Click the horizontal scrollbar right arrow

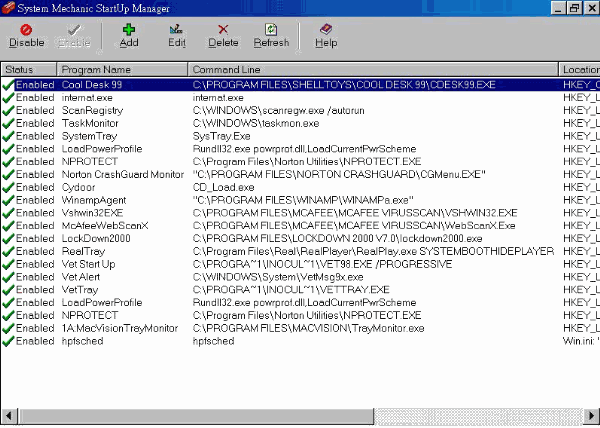pyautogui.click(x=592, y=415)
